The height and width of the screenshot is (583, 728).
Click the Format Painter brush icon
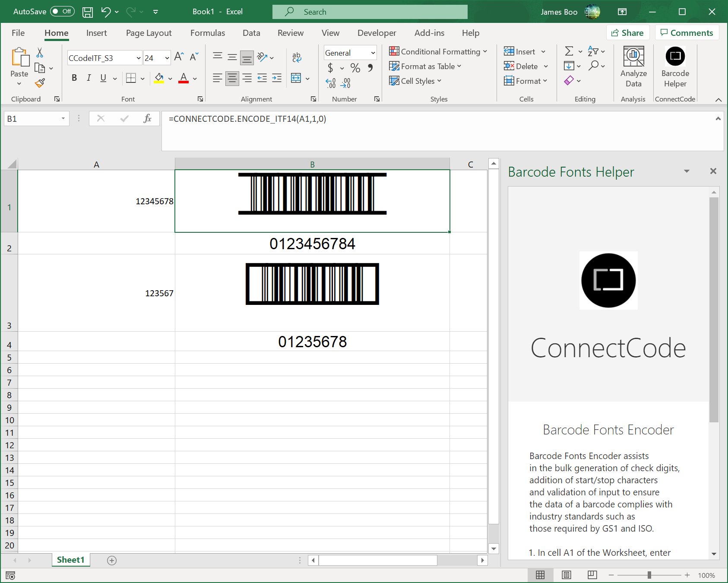[x=40, y=82]
